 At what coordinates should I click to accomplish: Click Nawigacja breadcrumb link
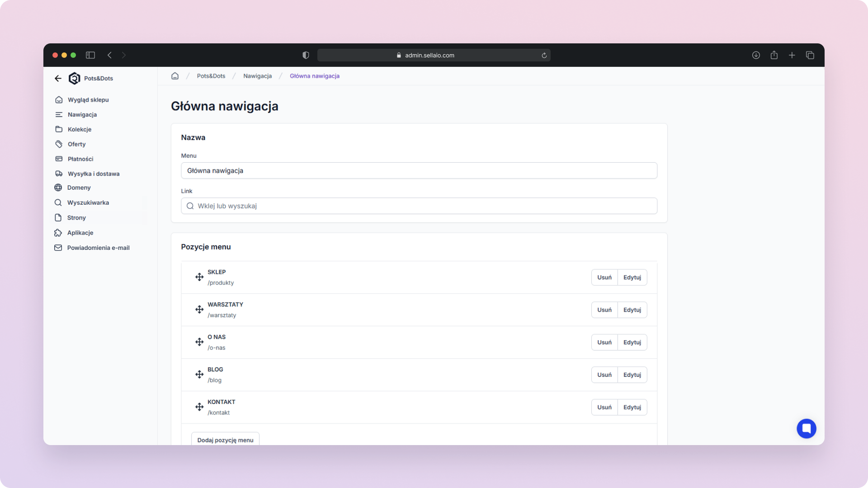coord(257,76)
